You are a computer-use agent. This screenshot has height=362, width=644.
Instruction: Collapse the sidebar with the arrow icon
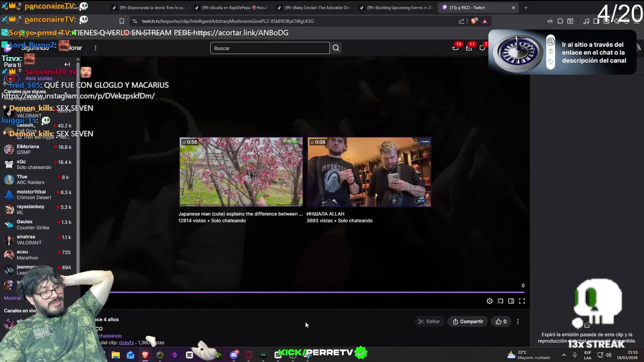tap(67, 64)
